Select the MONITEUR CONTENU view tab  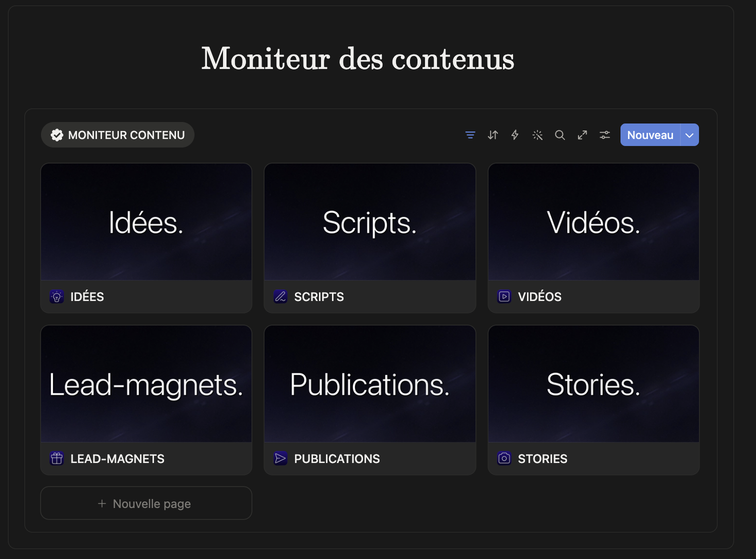tap(117, 135)
